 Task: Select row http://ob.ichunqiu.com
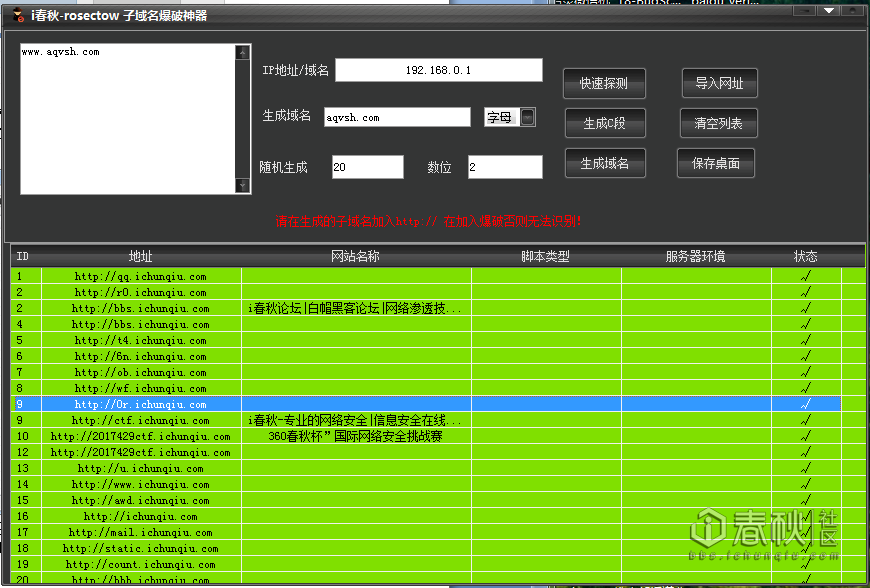click(x=426, y=372)
